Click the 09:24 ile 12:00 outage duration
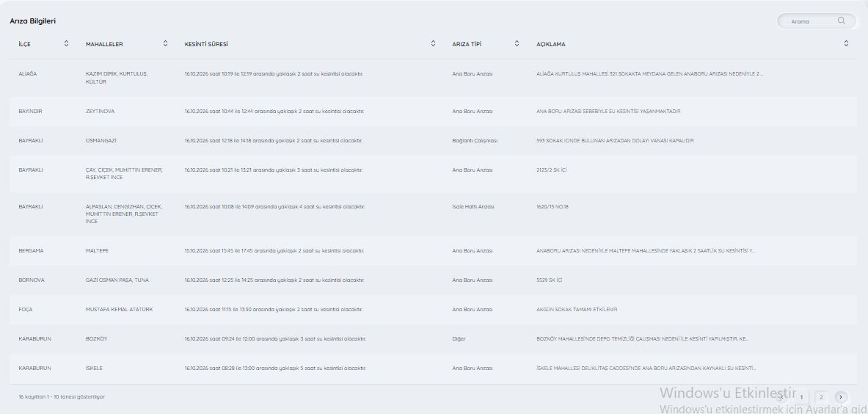This screenshot has width=868, height=414. 275,338
